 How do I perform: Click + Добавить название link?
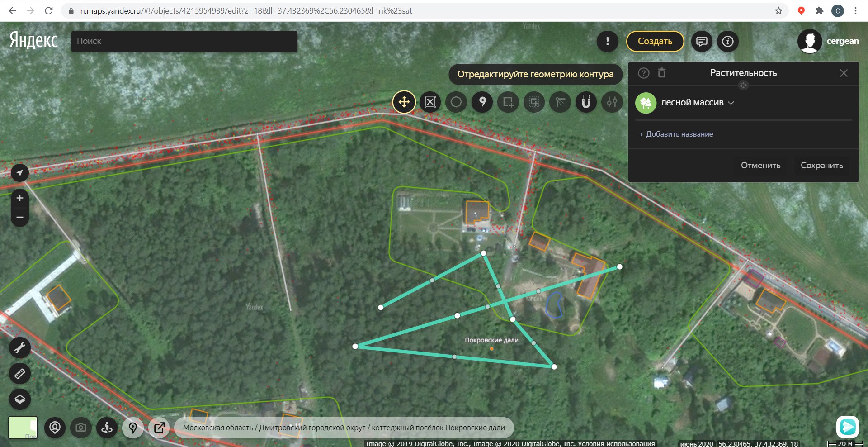tap(676, 134)
